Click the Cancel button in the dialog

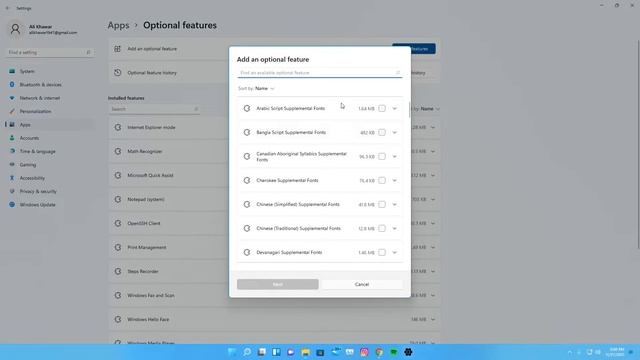pos(362,284)
